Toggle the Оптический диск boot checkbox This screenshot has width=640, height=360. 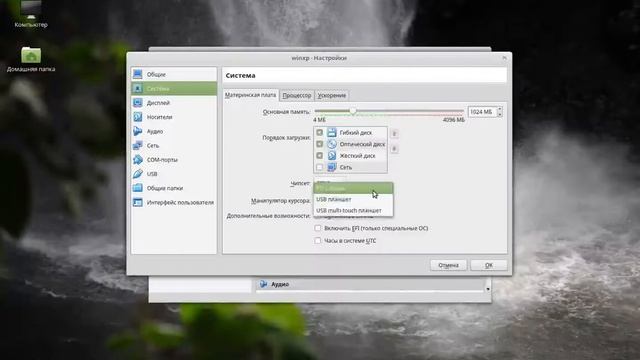coord(320,144)
